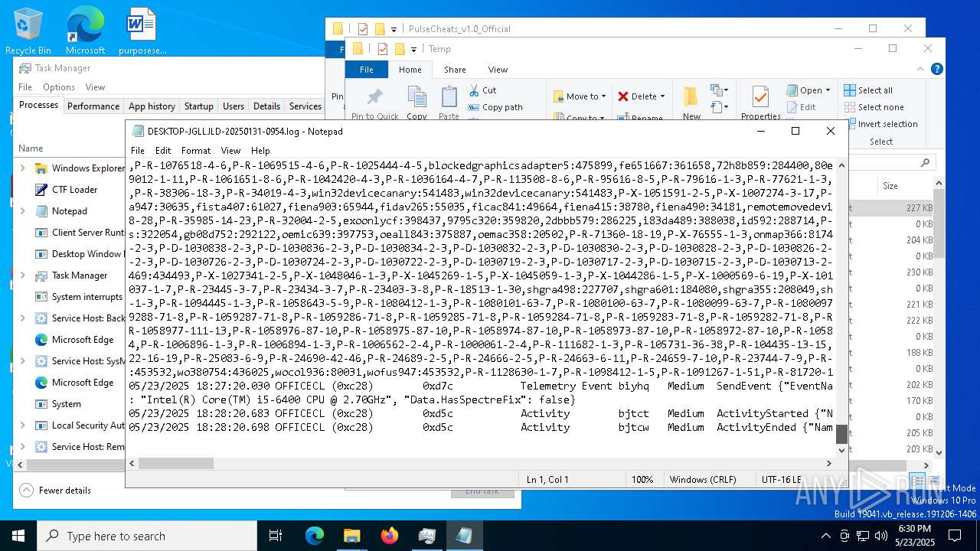Open Notepad Format menu
The width and height of the screenshot is (980, 551).
pyautogui.click(x=196, y=151)
